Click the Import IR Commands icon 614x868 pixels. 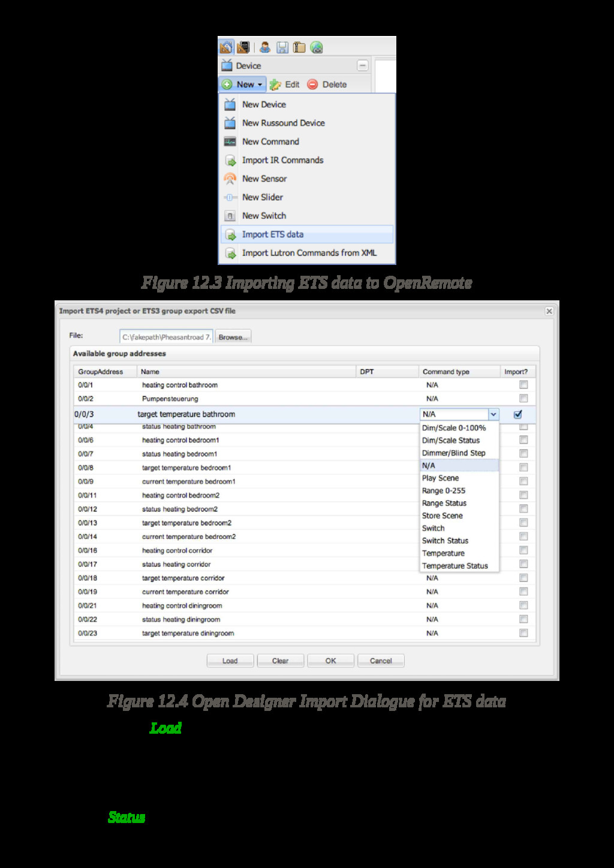point(230,161)
